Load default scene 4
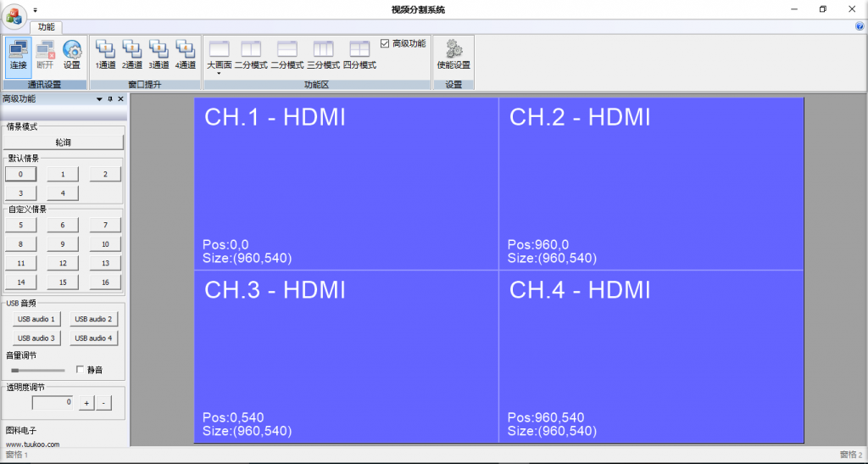Viewport: 868px width, 464px height. 63,193
